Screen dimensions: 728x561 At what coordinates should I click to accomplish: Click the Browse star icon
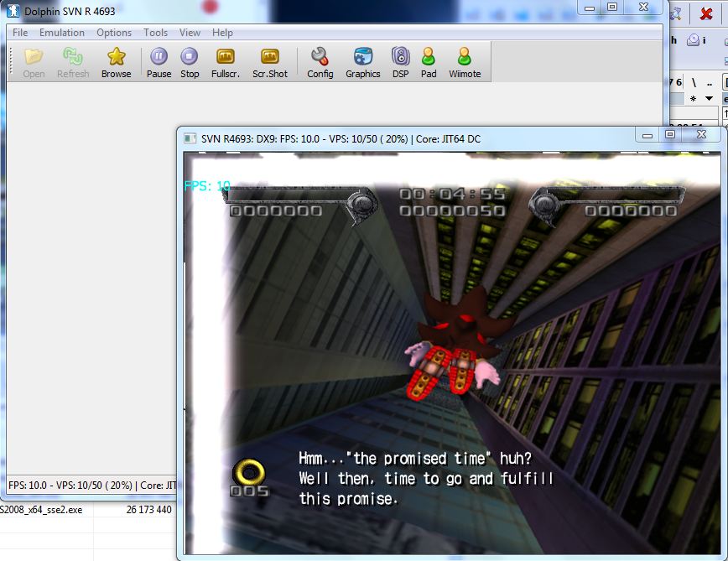(x=116, y=62)
